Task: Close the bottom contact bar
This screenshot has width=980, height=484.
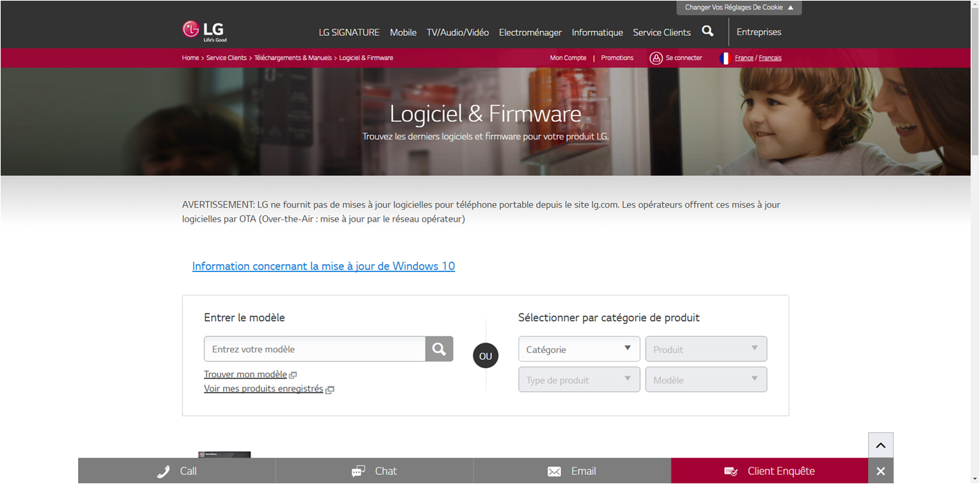Action: [x=881, y=471]
